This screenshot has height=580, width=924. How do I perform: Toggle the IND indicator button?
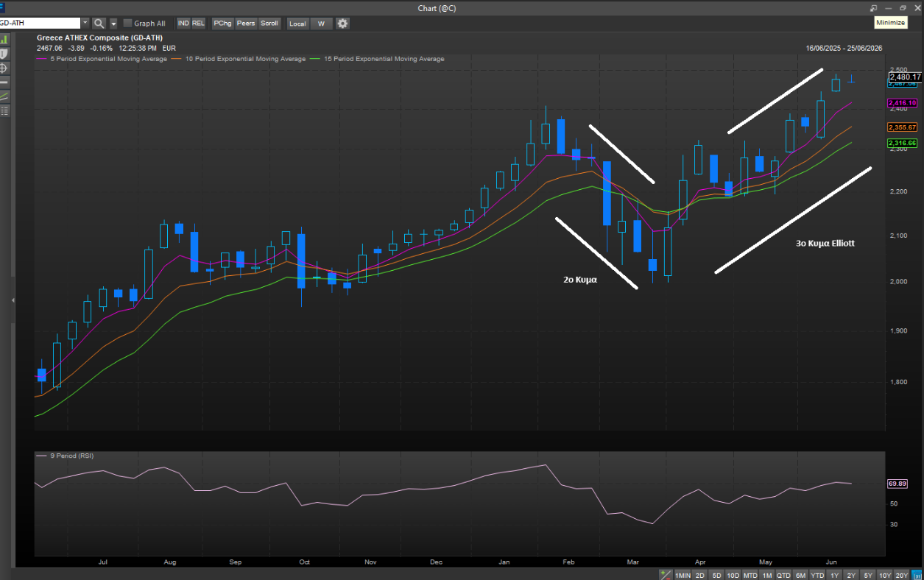tap(183, 24)
